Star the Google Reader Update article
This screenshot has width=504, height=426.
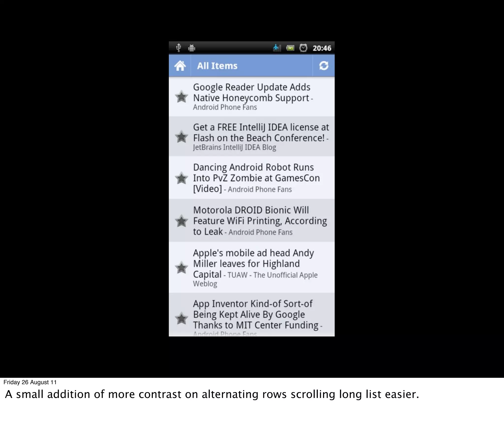click(x=181, y=97)
